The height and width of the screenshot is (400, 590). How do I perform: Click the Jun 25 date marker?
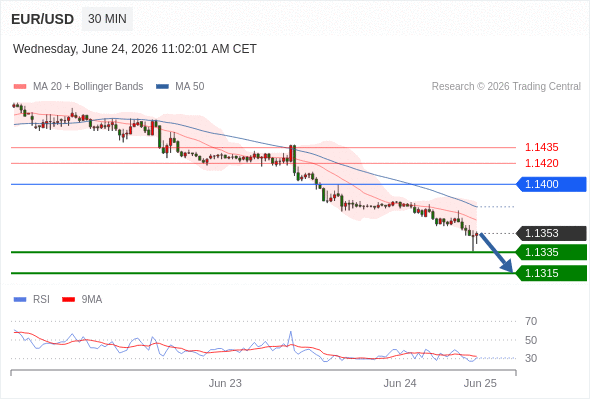click(480, 383)
